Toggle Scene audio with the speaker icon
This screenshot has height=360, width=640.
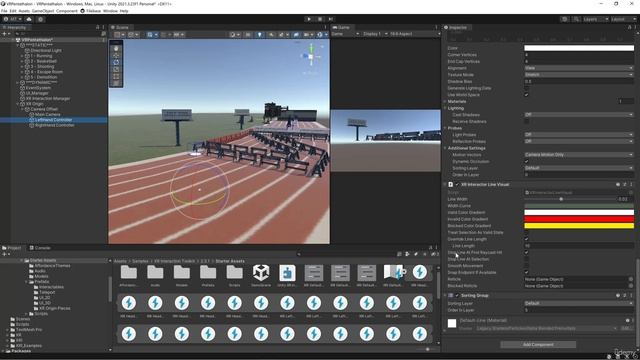(x=271, y=35)
